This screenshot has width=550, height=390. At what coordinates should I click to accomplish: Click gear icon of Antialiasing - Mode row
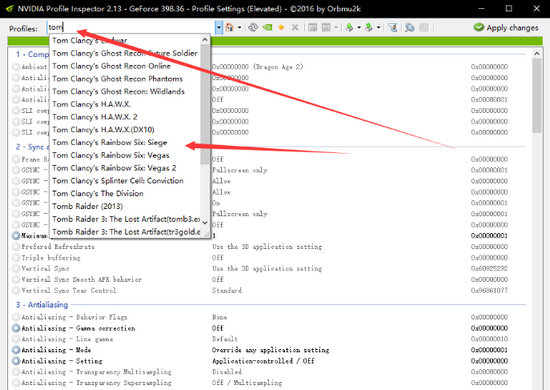coord(16,350)
